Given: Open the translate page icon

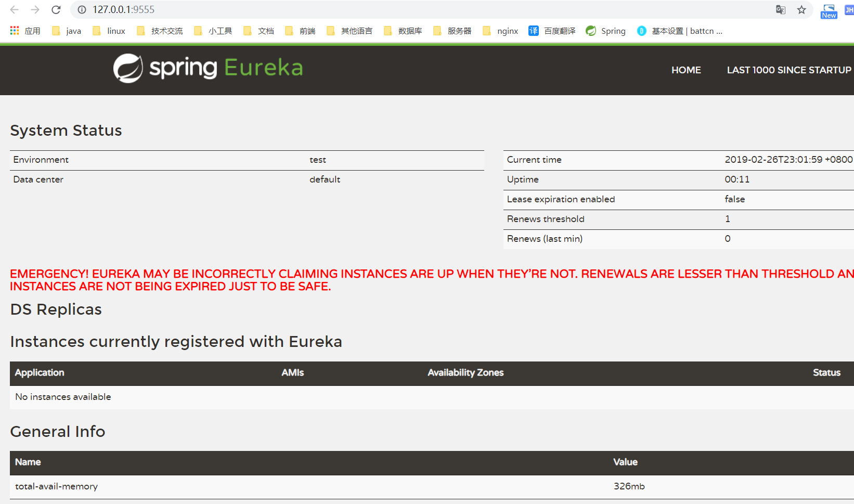Looking at the screenshot, I should tap(781, 9).
